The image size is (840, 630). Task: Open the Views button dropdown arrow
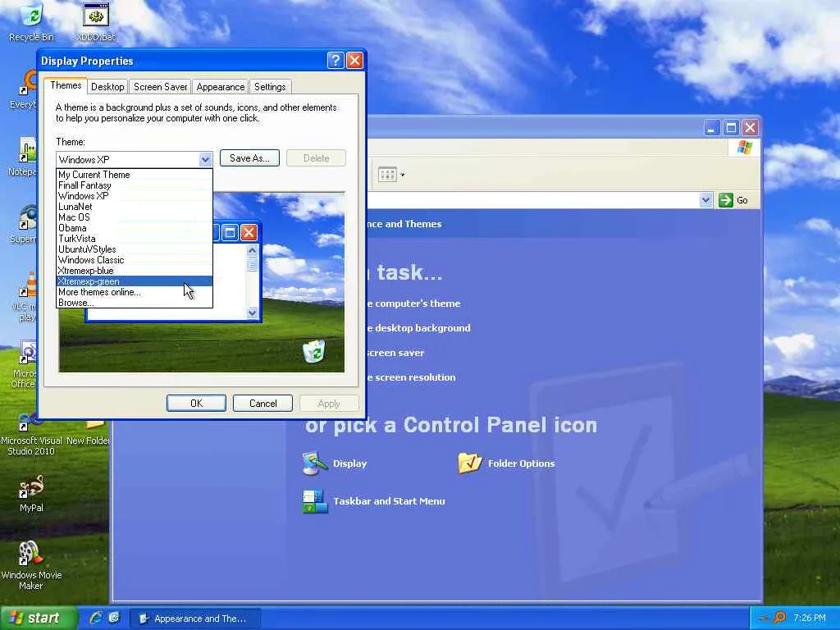(402, 175)
